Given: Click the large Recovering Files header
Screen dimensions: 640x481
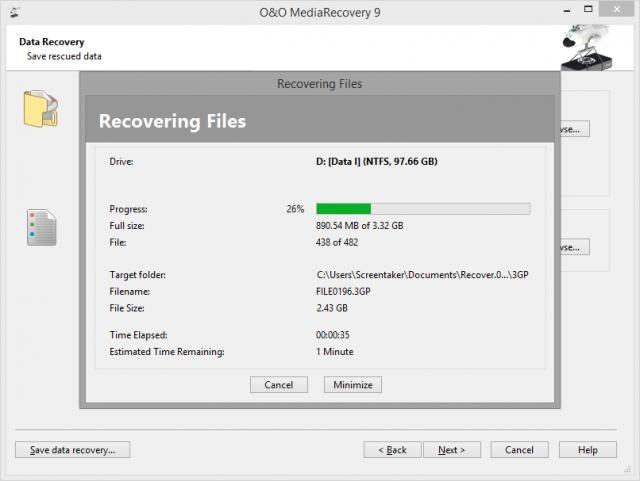Looking at the screenshot, I should pyautogui.click(x=172, y=121).
